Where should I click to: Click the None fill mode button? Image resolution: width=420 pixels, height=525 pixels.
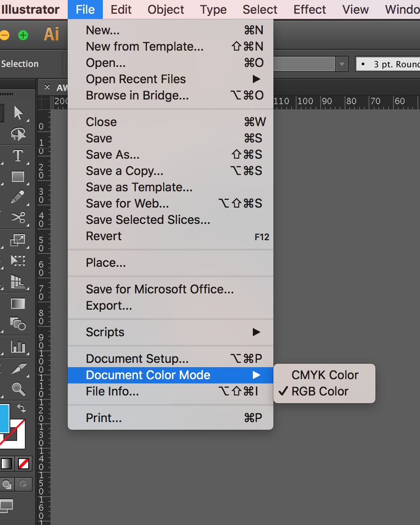coord(23,463)
